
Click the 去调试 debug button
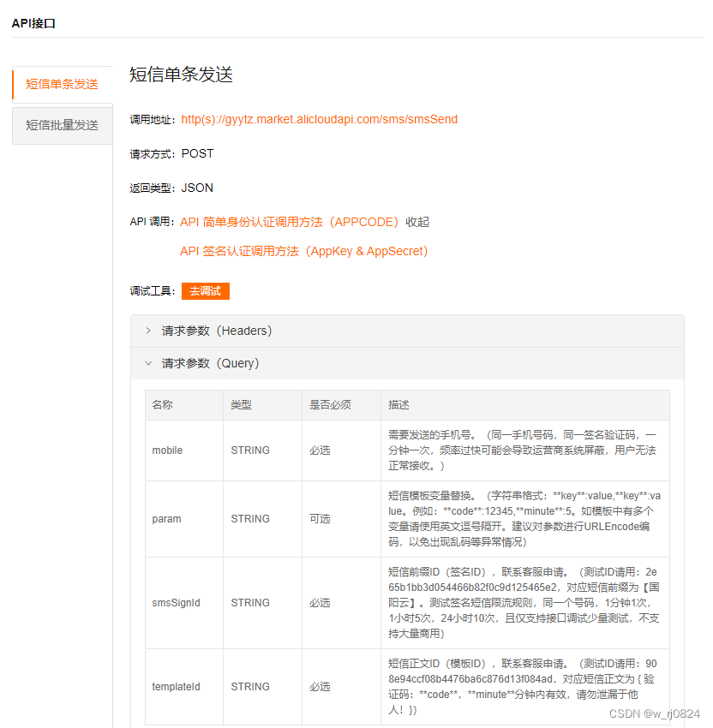(x=206, y=291)
